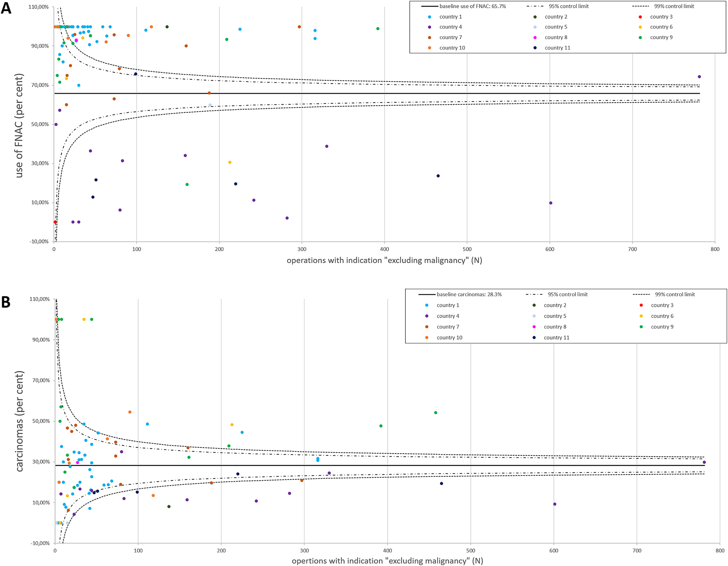Toggle visibility of country 10 series in legend B

[427, 337]
